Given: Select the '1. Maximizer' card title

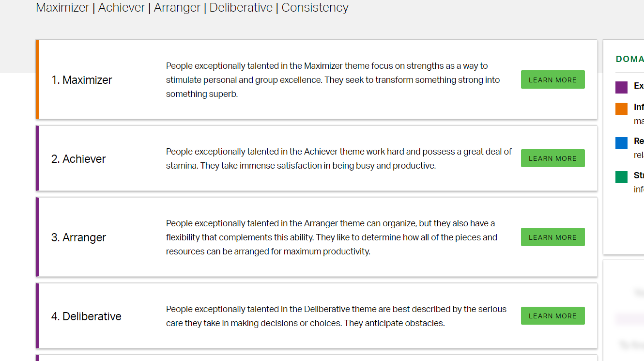Looking at the screenshot, I should pos(82,80).
